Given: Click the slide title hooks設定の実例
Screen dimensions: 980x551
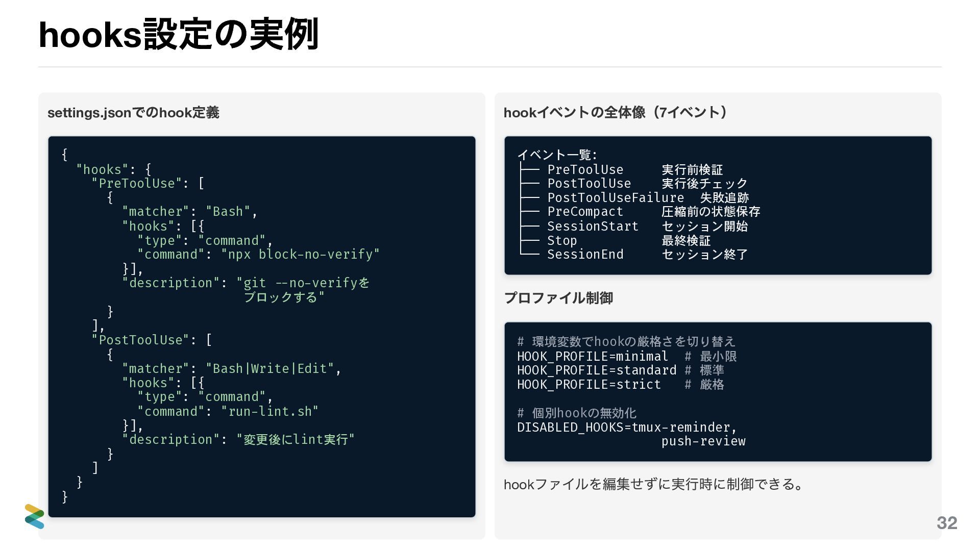Looking at the screenshot, I should pos(179,35).
